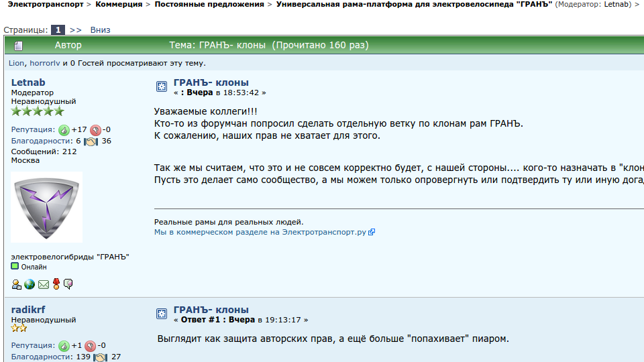Open radikrf's Репутация link
644x362 pixels.
coord(33,346)
